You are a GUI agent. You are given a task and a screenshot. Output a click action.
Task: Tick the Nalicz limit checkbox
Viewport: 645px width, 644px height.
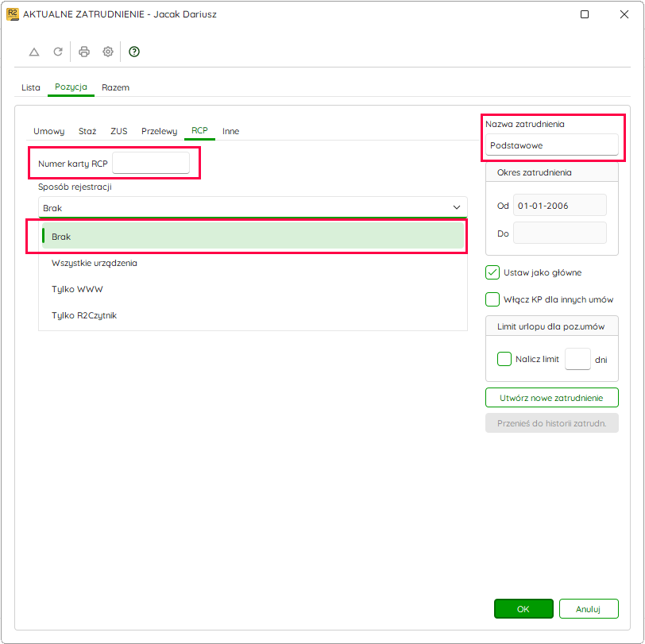coord(504,359)
